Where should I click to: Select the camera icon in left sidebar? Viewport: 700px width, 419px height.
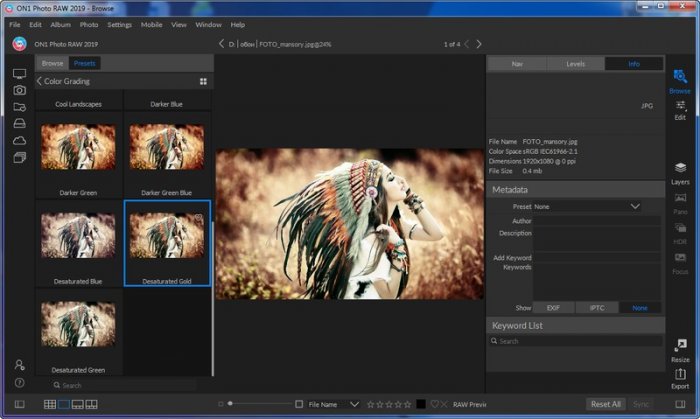coord(19,90)
